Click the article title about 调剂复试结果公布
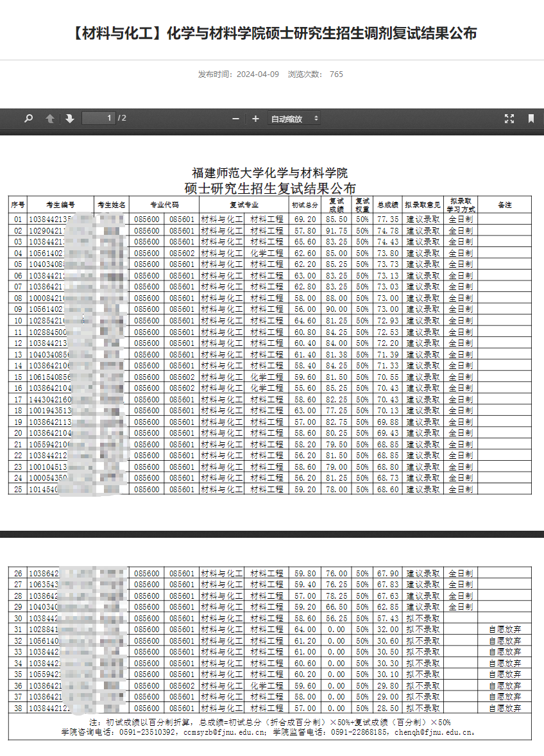 (272, 33)
